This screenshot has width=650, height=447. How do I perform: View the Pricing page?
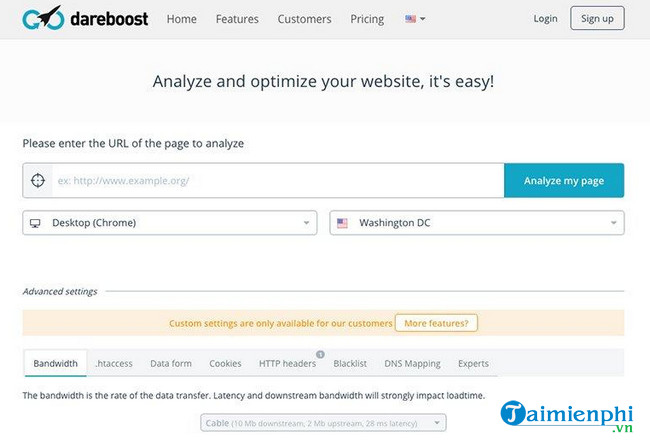click(367, 19)
